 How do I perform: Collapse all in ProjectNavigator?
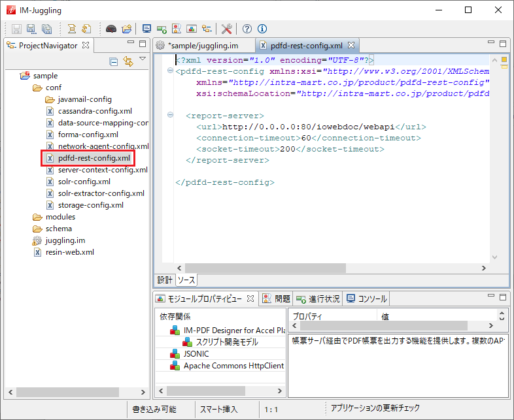pos(114,61)
